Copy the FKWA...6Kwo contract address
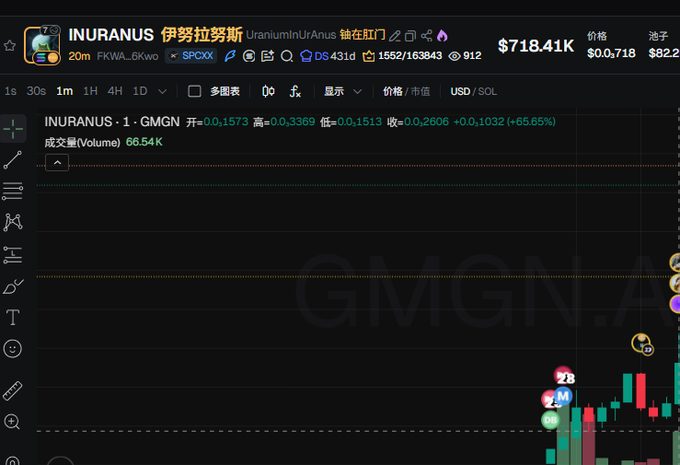 [x=128, y=56]
